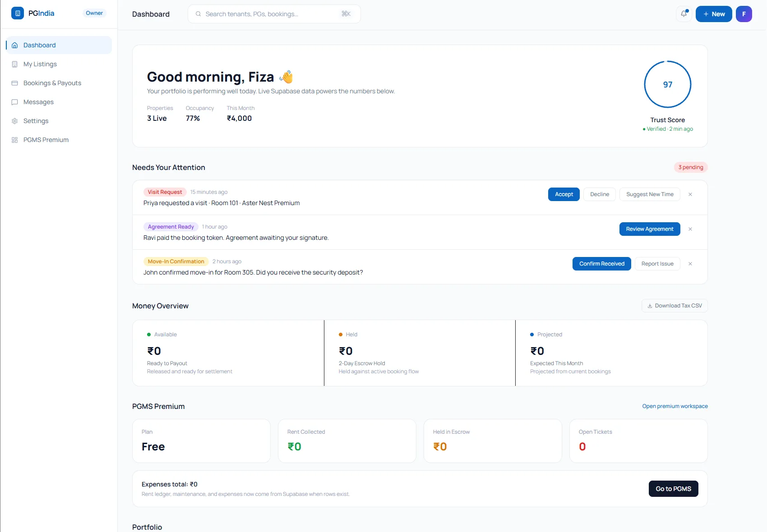
Task: Click the Settings gear icon
Action: pyautogui.click(x=15, y=121)
